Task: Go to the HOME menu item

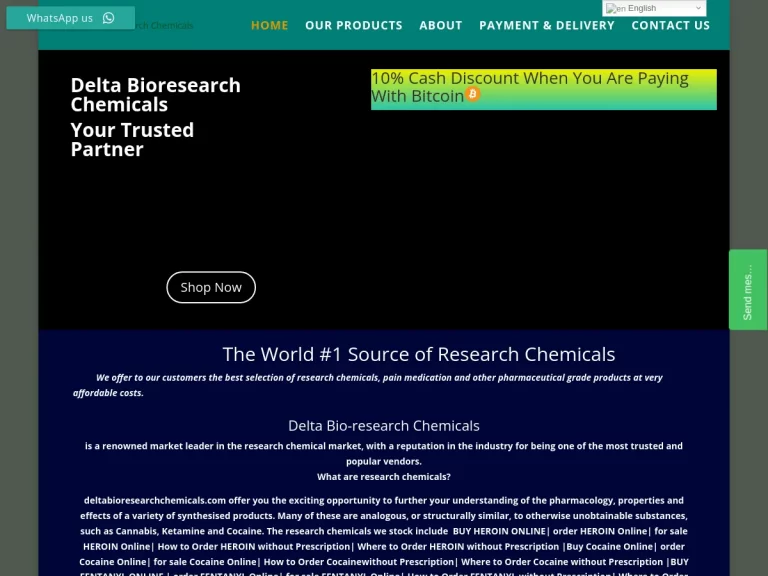Action: tap(269, 25)
